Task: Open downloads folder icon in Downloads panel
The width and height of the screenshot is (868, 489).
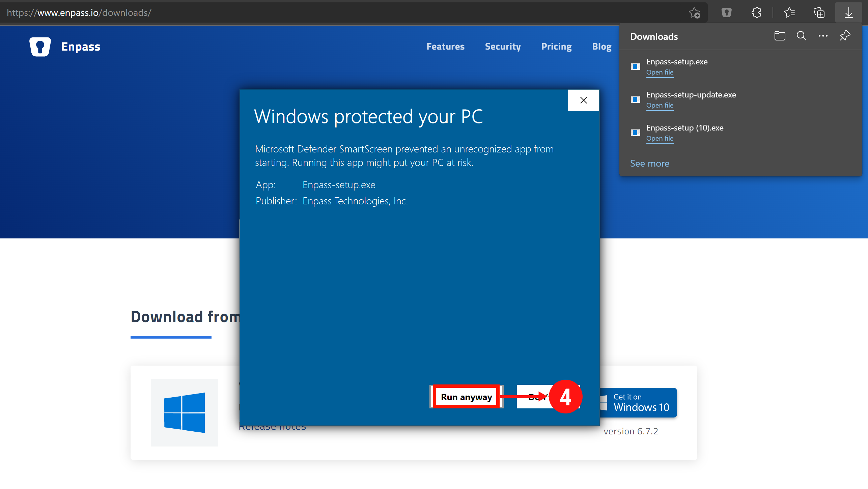Action: coord(780,36)
